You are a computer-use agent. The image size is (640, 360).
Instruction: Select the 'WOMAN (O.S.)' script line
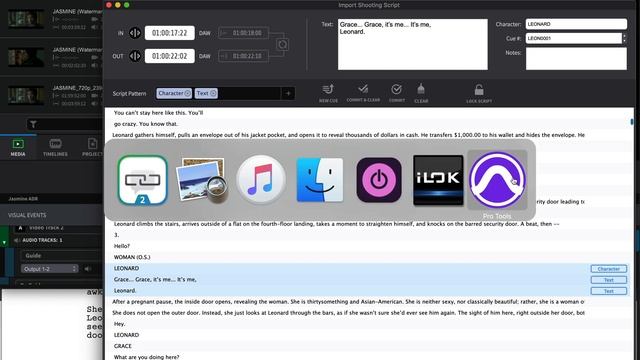132,257
